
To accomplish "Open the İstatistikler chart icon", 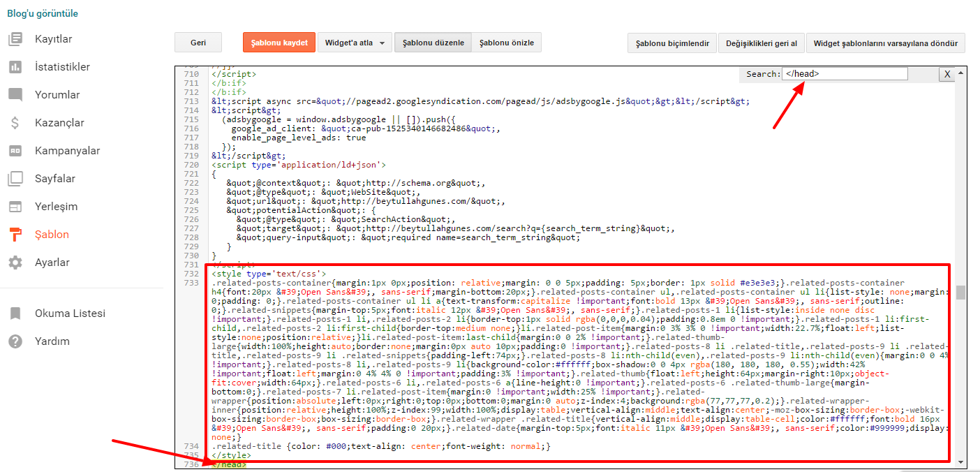I will (15, 67).
